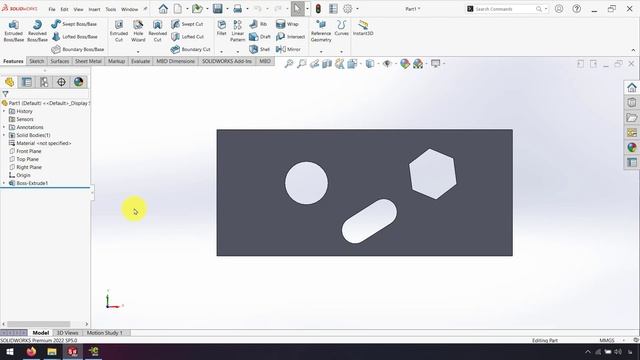Screen dimensions: 640x360
Task: Select the Shell feature
Action: 260,49
